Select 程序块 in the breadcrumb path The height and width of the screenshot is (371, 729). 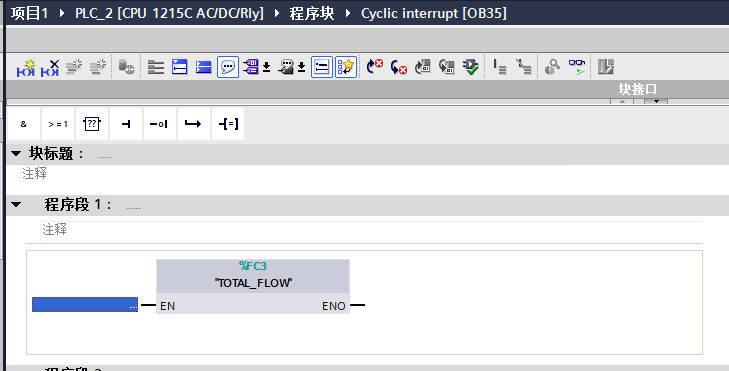tap(311, 13)
